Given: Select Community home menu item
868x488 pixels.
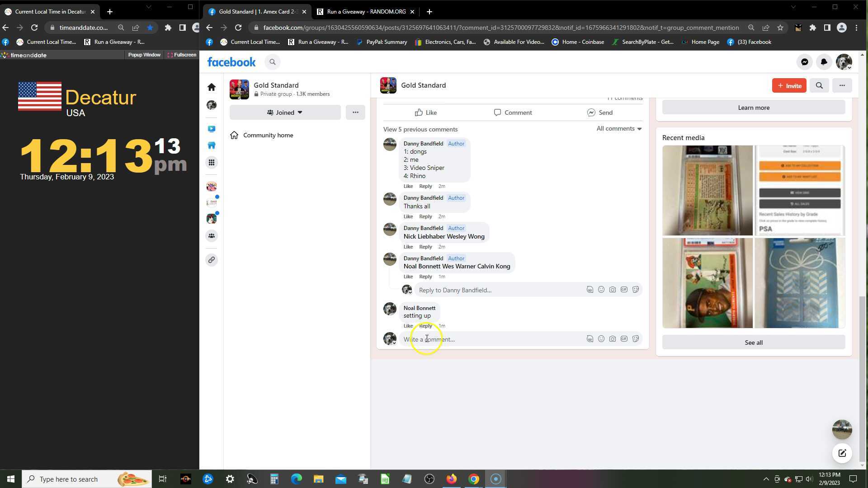Looking at the screenshot, I should (x=268, y=135).
